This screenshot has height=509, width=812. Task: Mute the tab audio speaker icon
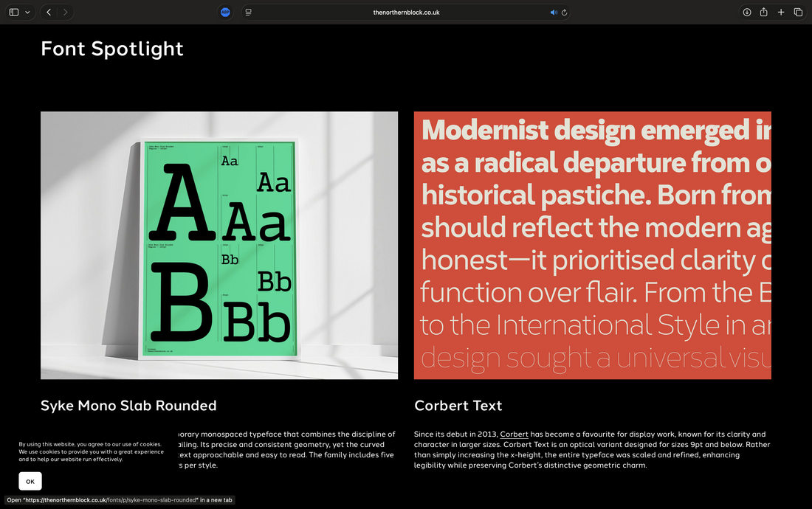point(554,13)
